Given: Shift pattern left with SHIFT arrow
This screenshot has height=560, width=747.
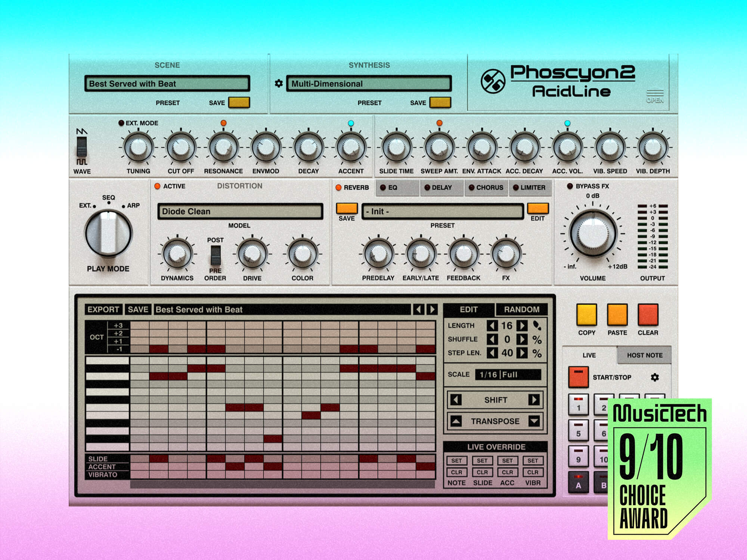Looking at the screenshot, I should pos(456,400).
